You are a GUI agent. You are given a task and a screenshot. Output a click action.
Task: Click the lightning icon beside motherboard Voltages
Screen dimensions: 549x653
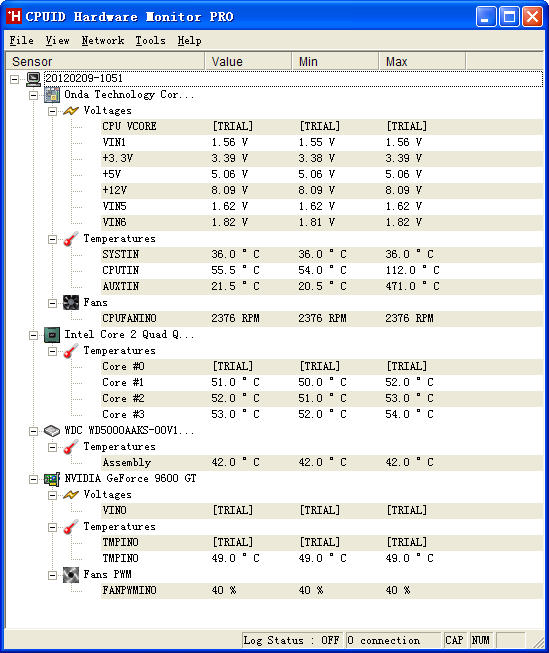pyautogui.click(x=71, y=111)
